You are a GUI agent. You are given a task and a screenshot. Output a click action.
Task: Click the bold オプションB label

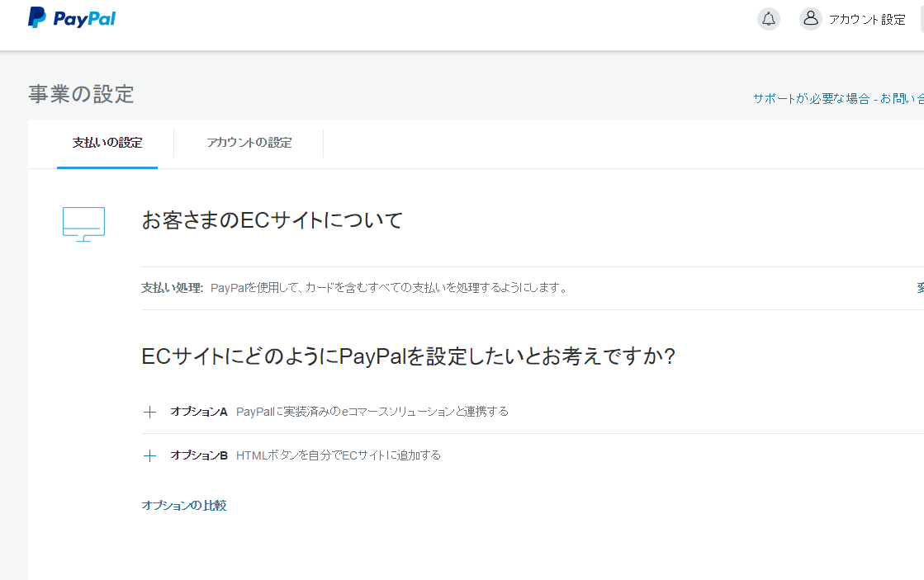point(198,455)
